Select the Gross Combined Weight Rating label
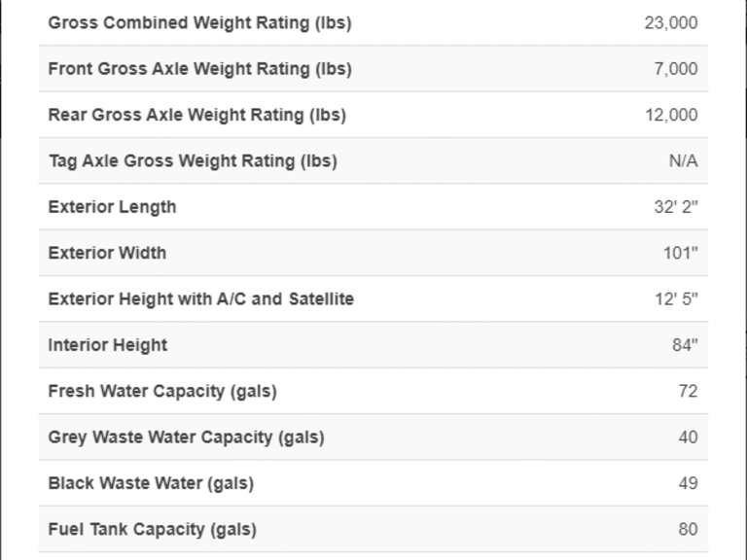747x560 pixels. 200,23
